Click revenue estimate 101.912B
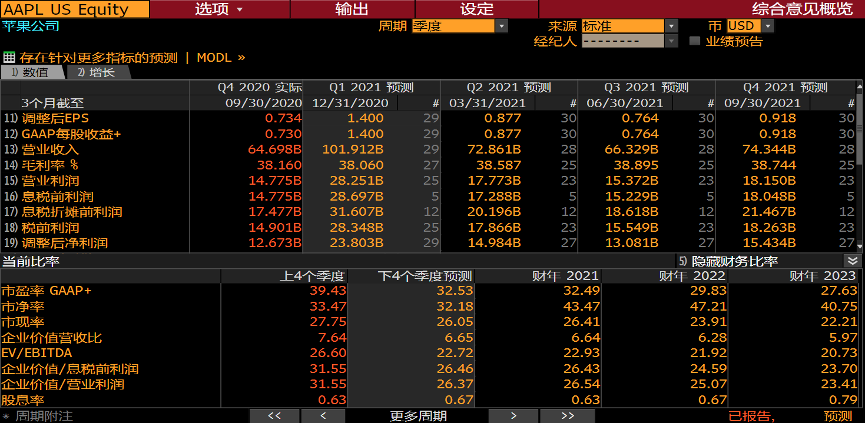Image resolution: width=866 pixels, height=424 pixels. (x=353, y=150)
